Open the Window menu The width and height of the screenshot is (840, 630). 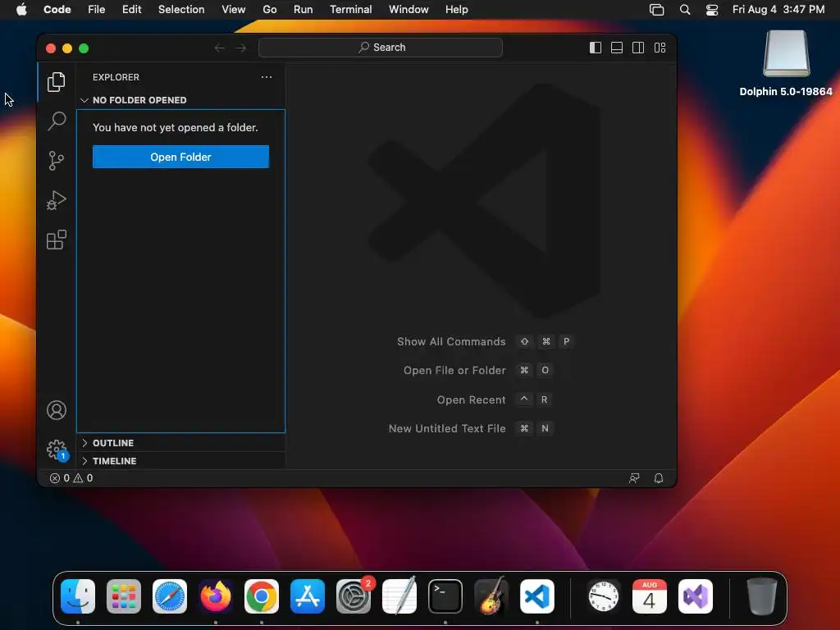pos(409,10)
